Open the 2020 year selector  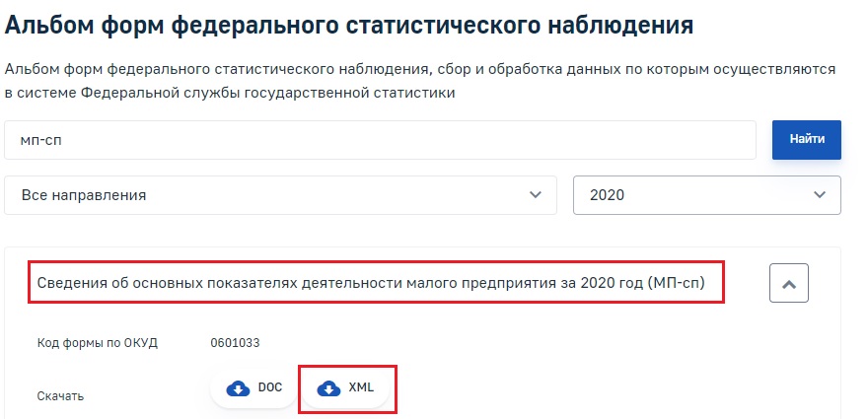coord(707,195)
